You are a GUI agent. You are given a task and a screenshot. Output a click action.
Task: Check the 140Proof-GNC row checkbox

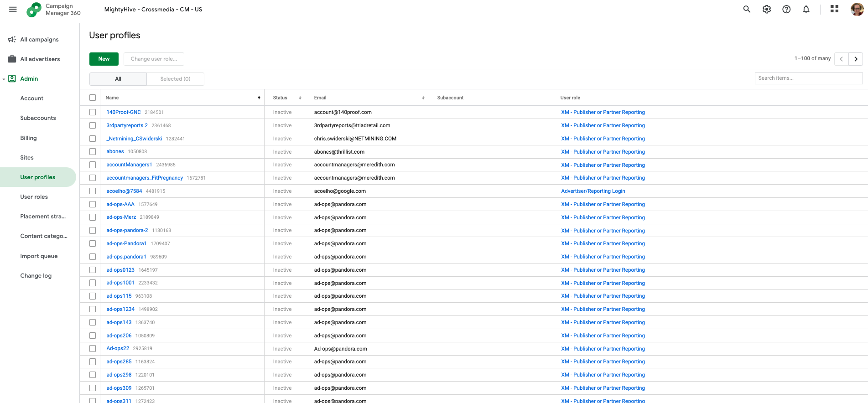coord(93,112)
